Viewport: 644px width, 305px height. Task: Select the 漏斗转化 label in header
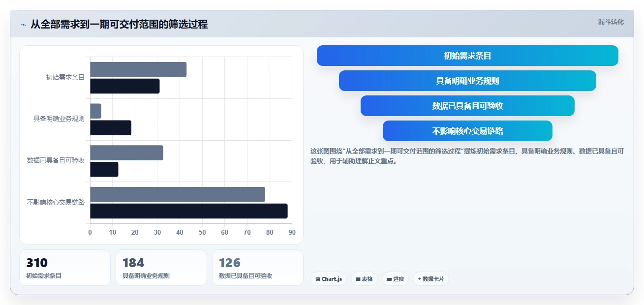coord(611,22)
